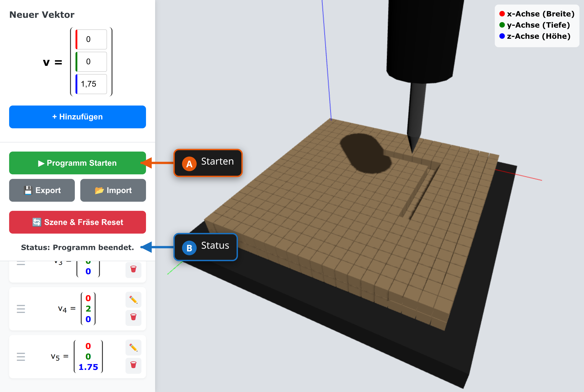Click the green 2 value in vector v4

(88, 309)
